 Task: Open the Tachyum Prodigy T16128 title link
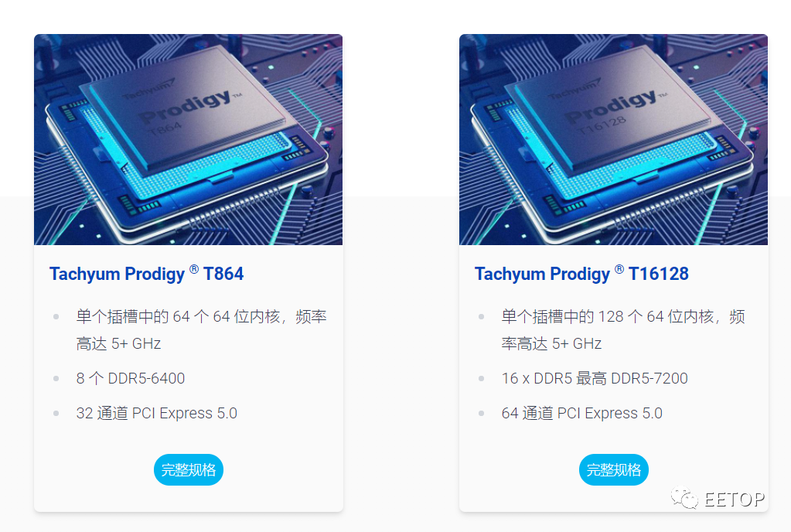click(581, 273)
